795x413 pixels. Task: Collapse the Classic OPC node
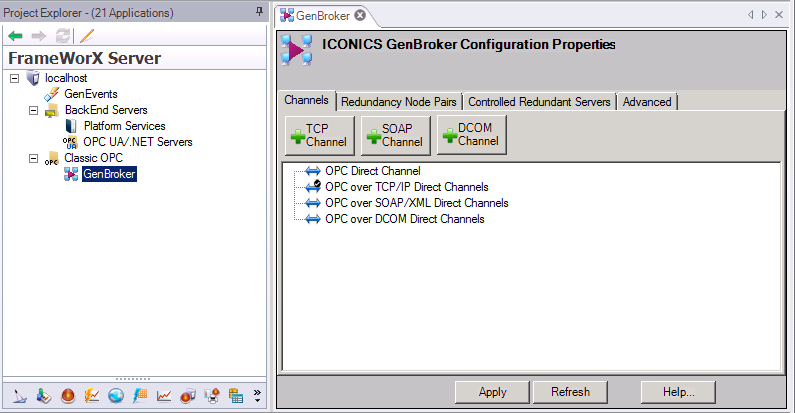33,158
